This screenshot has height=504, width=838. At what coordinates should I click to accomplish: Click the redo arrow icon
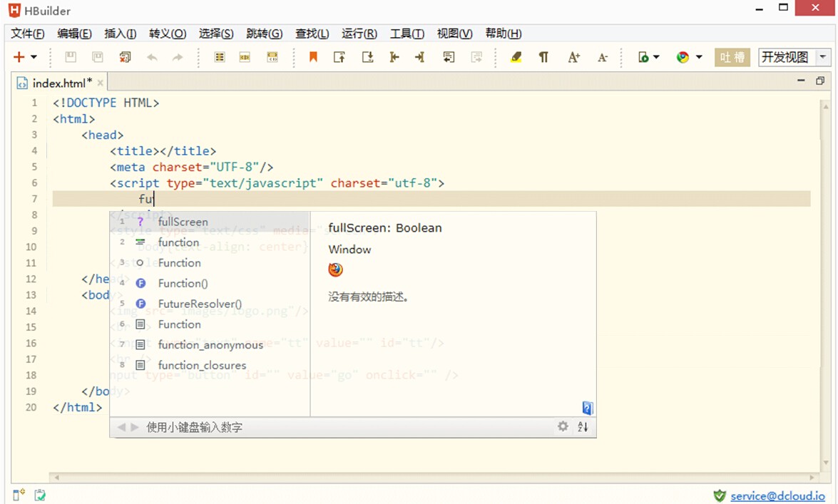pyautogui.click(x=178, y=56)
